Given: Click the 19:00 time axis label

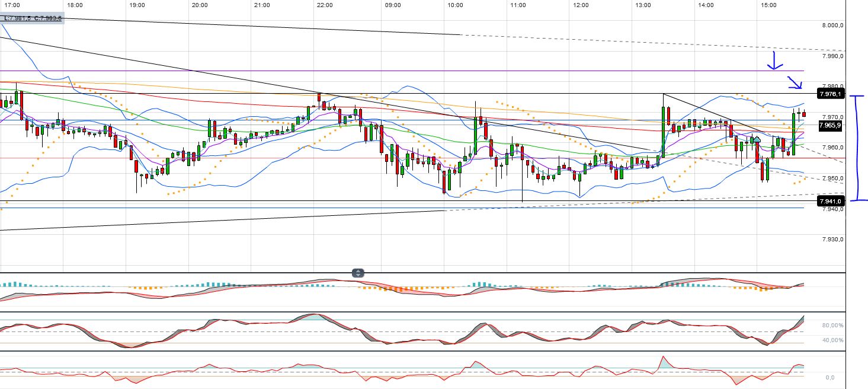Looking at the screenshot, I should (137, 5).
